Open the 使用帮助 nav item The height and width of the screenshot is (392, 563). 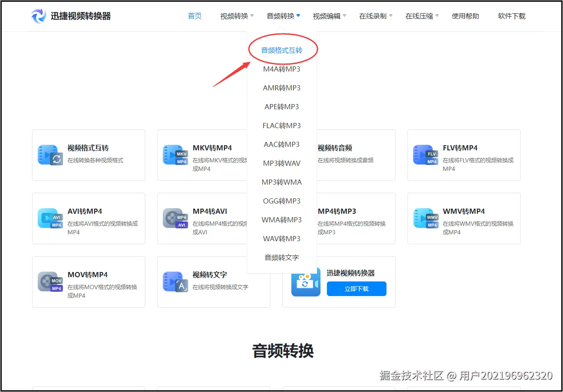point(466,16)
